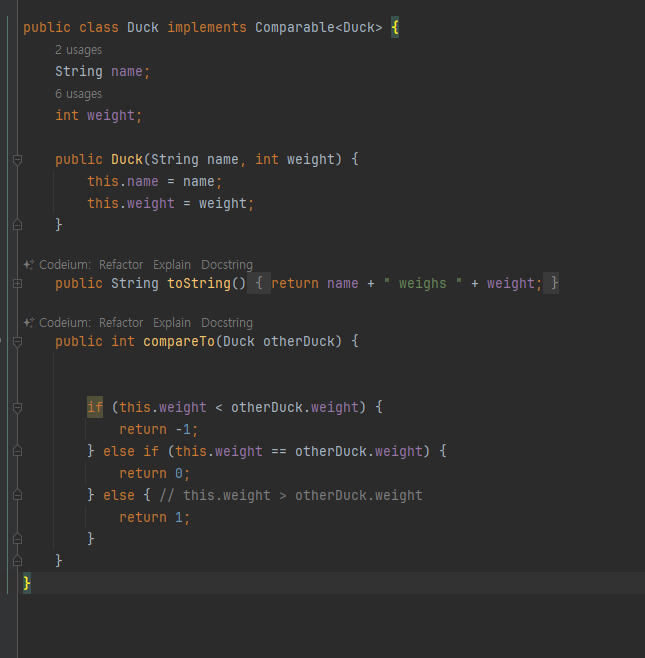Click the string literal " weighs "
The height and width of the screenshot is (658, 645).
point(423,284)
